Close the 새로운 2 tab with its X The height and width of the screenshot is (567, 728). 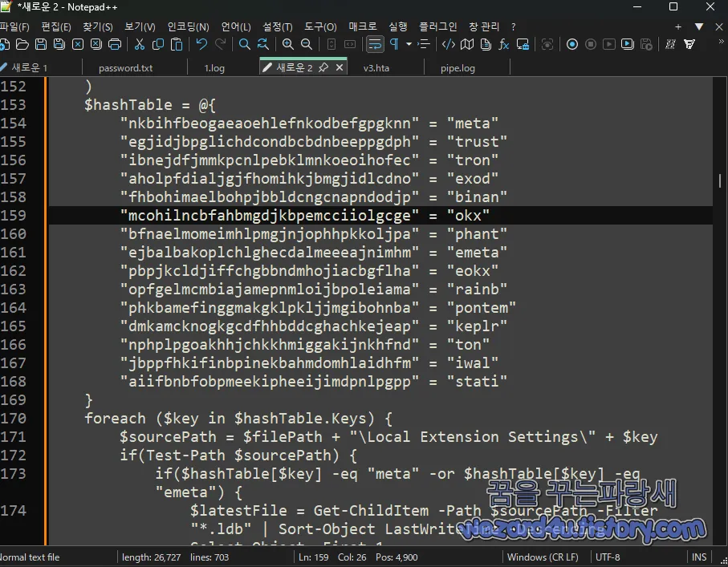(x=340, y=67)
